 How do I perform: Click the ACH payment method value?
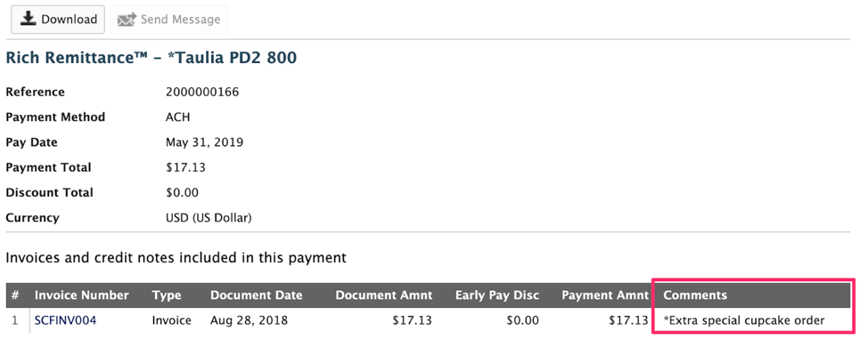(x=177, y=117)
